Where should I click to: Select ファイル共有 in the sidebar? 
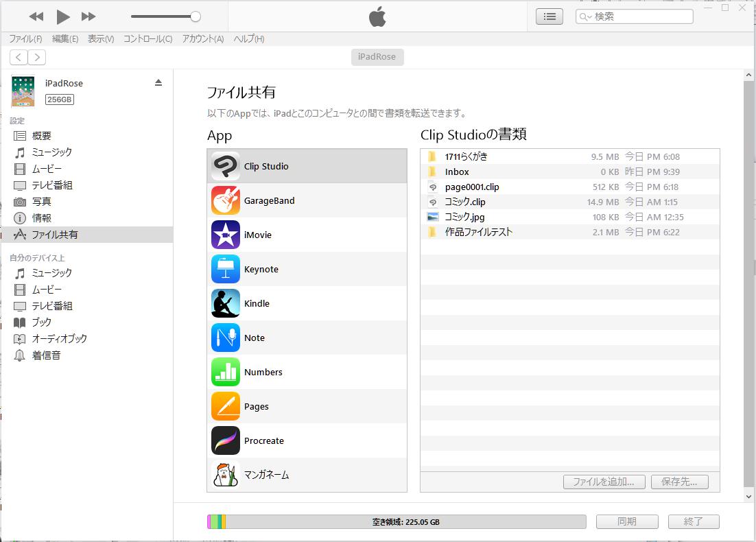(x=87, y=235)
